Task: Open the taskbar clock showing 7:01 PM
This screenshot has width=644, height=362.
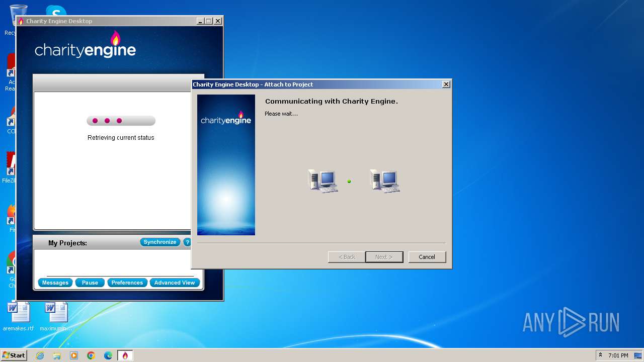Action: click(618, 355)
